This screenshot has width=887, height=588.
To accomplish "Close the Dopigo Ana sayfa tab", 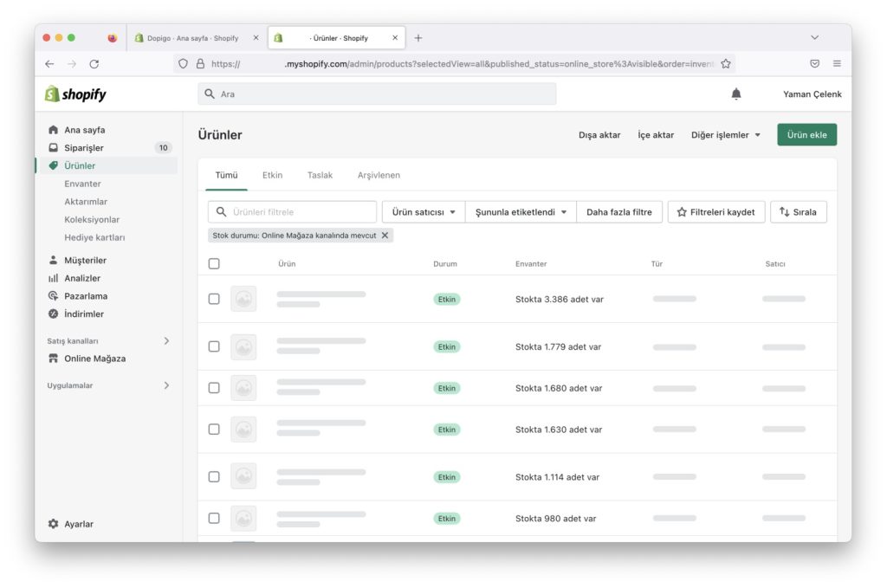I will (x=256, y=38).
